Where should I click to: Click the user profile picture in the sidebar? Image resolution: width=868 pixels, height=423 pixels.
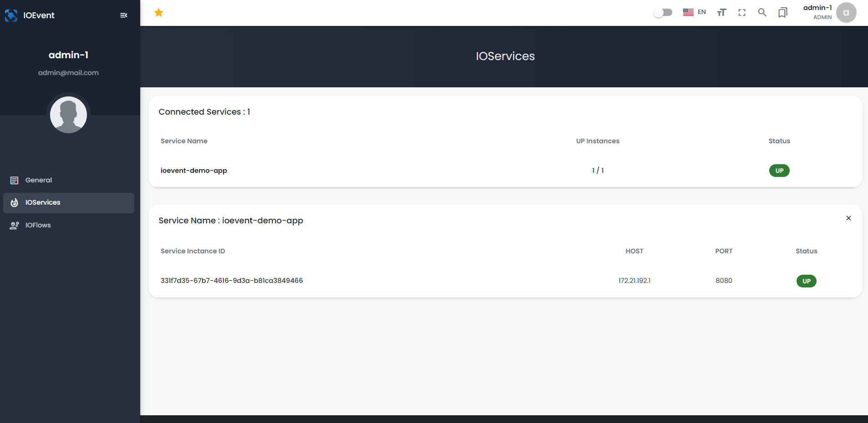68,115
